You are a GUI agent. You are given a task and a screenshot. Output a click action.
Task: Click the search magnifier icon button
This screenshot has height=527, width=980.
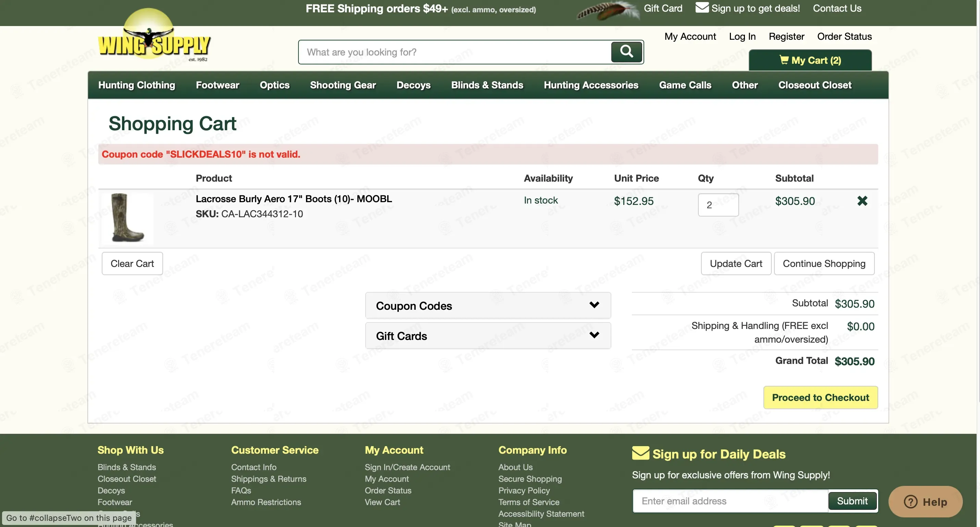pos(627,51)
